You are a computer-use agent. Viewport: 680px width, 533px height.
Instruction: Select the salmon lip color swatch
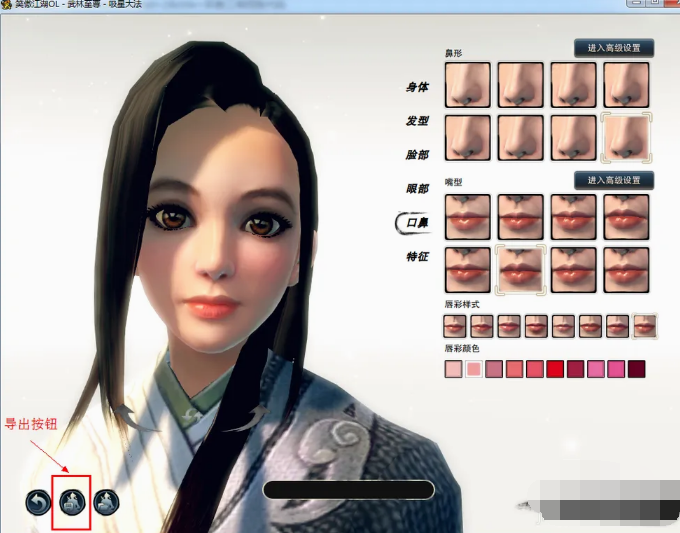point(514,369)
